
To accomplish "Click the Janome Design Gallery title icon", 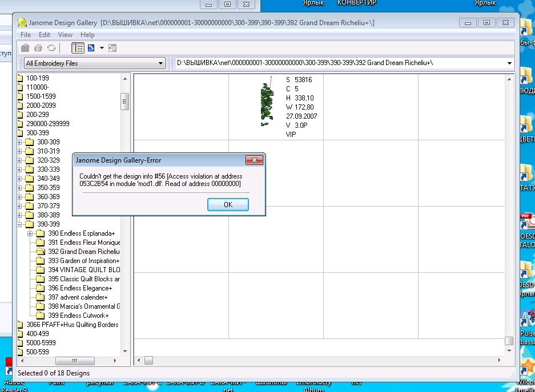I will click(x=22, y=22).
